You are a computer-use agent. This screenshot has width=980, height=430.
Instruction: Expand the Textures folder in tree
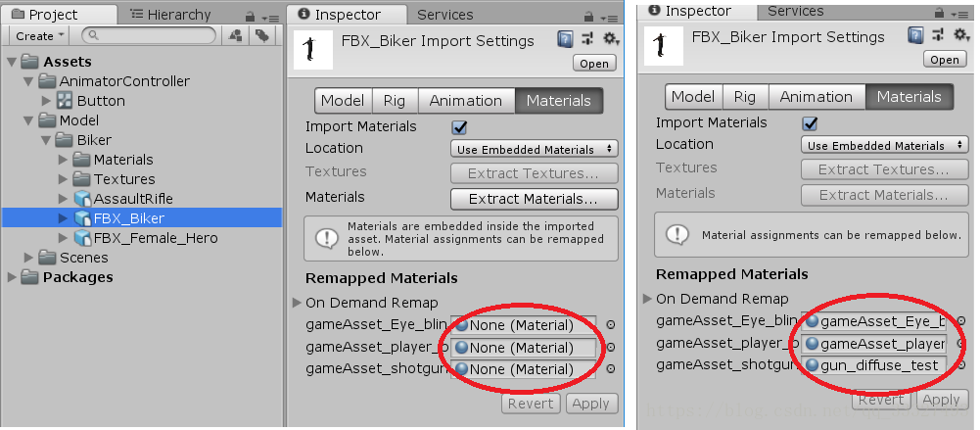(x=63, y=179)
